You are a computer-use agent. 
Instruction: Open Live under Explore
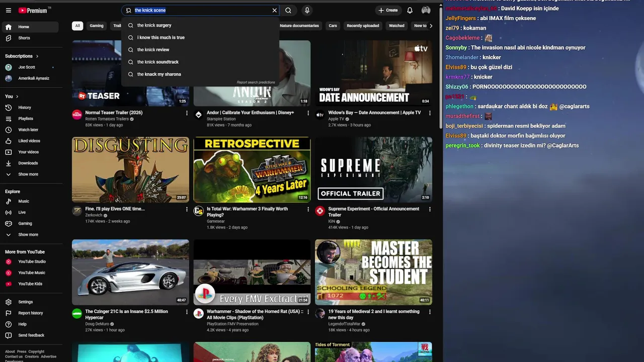(x=31, y=212)
